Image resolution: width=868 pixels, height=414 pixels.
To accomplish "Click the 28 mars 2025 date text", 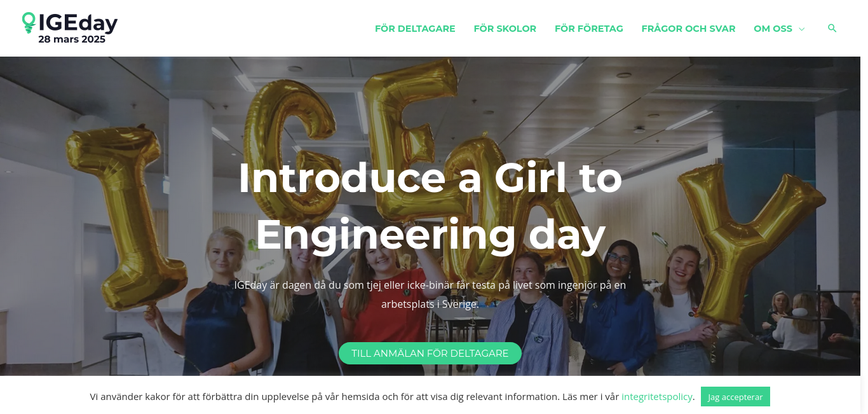I will [72, 39].
